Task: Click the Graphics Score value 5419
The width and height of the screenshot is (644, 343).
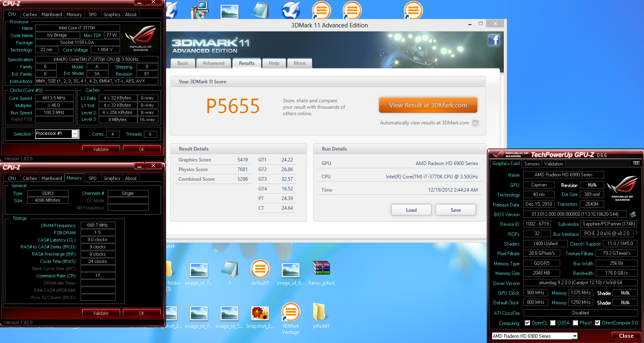Action: [x=243, y=160]
